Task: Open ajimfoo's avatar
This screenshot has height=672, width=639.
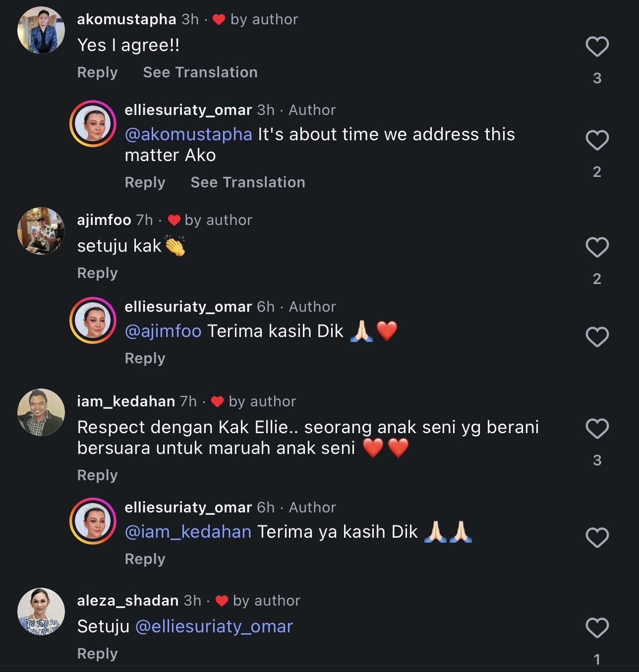Action: pos(41,231)
